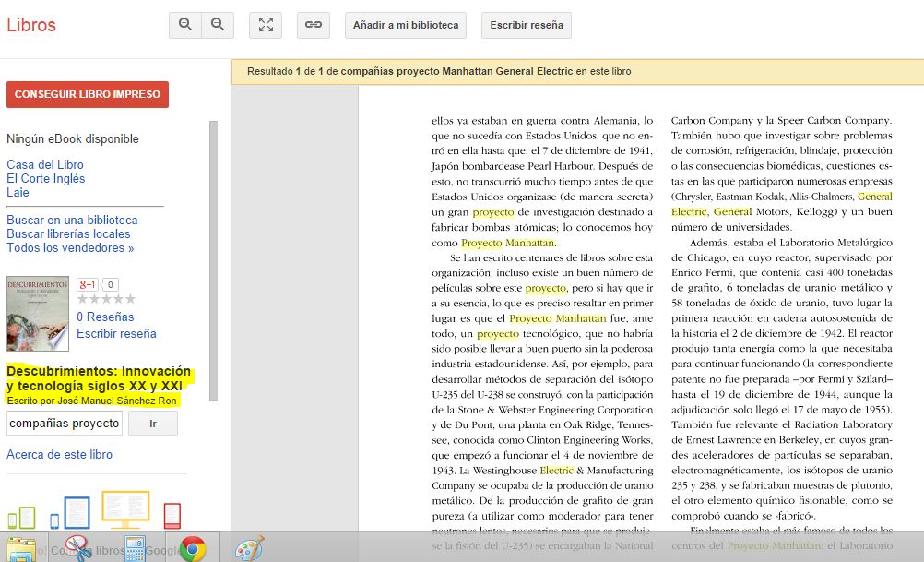924x562 pixels.
Task: Open the Paint palette taskbar icon
Action: point(249,548)
